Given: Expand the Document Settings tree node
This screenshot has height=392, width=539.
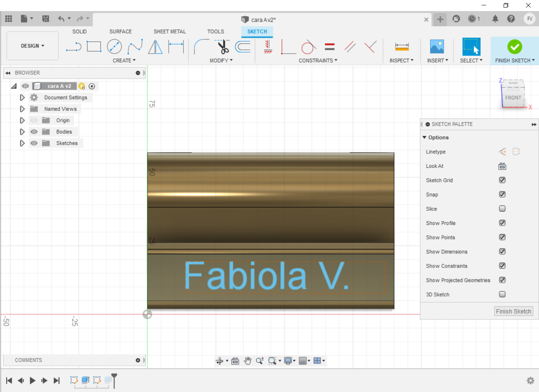Looking at the screenshot, I should [22, 97].
